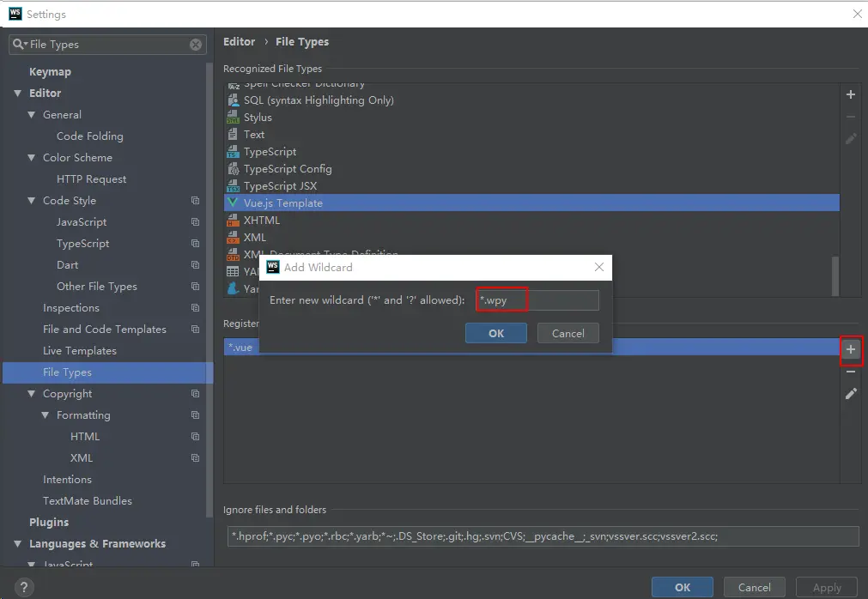Open TextMate Bundles settings
Viewport: 868px width, 599px height.
click(x=88, y=500)
